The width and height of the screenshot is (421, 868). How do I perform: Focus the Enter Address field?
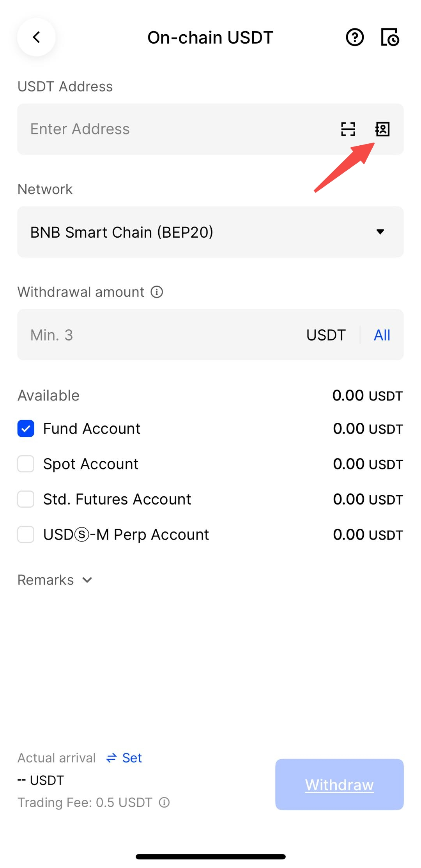tap(175, 129)
